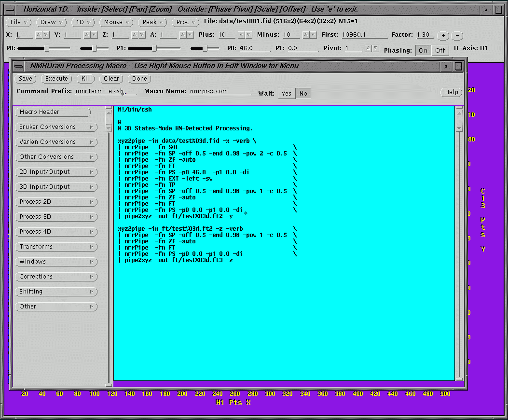Click the Command Prefix field

106,91
